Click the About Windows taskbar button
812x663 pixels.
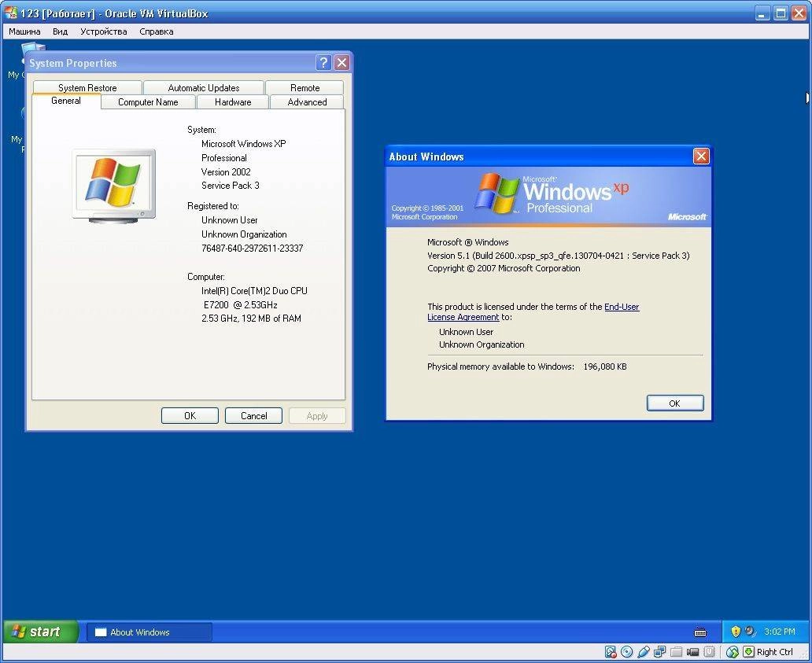click(149, 632)
